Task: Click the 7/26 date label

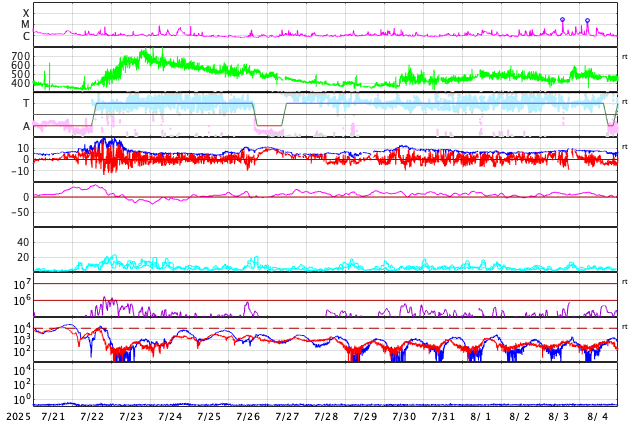Action: pos(248,417)
